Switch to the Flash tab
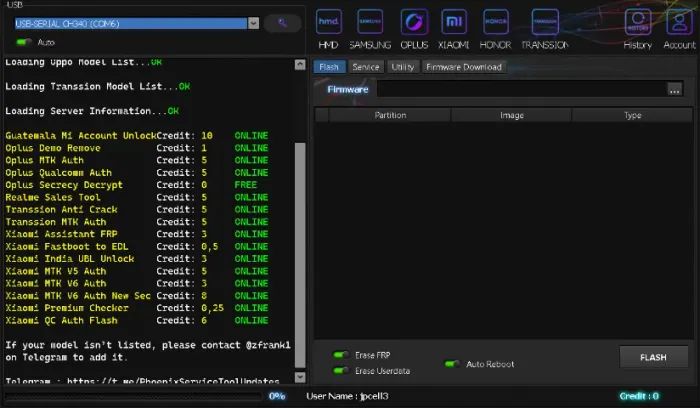 (x=329, y=67)
